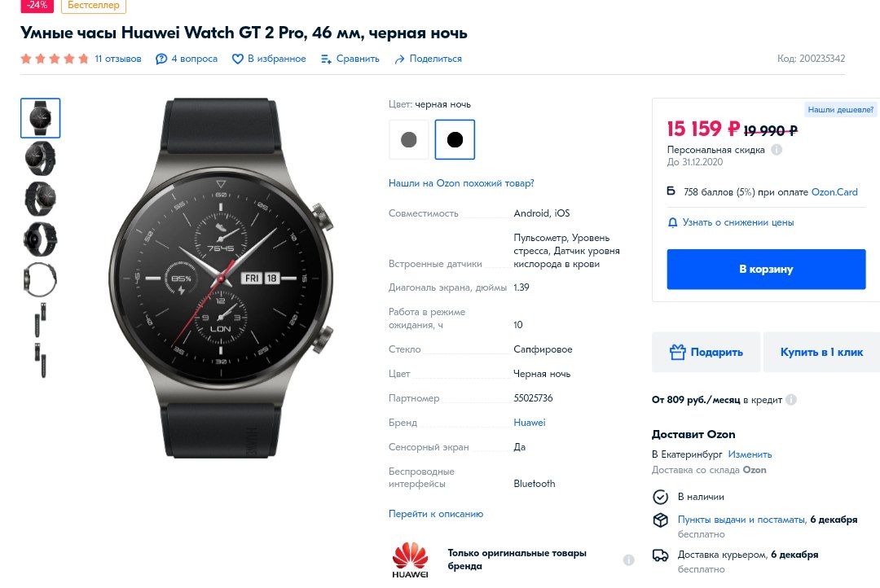Click the info icon next to credit offer
The width and height of the screenshot is (880, 588).
pyautogui.click(x=790, y=400)
